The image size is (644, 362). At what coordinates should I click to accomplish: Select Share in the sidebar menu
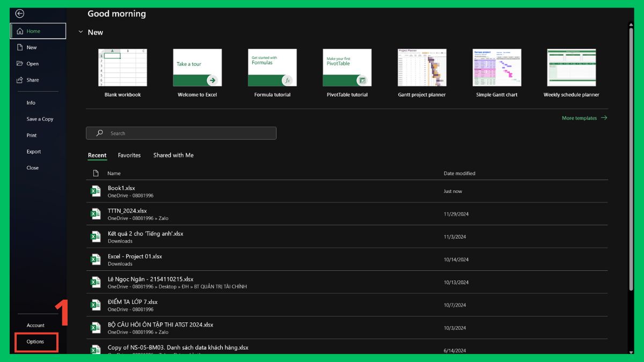click(38, 80)
